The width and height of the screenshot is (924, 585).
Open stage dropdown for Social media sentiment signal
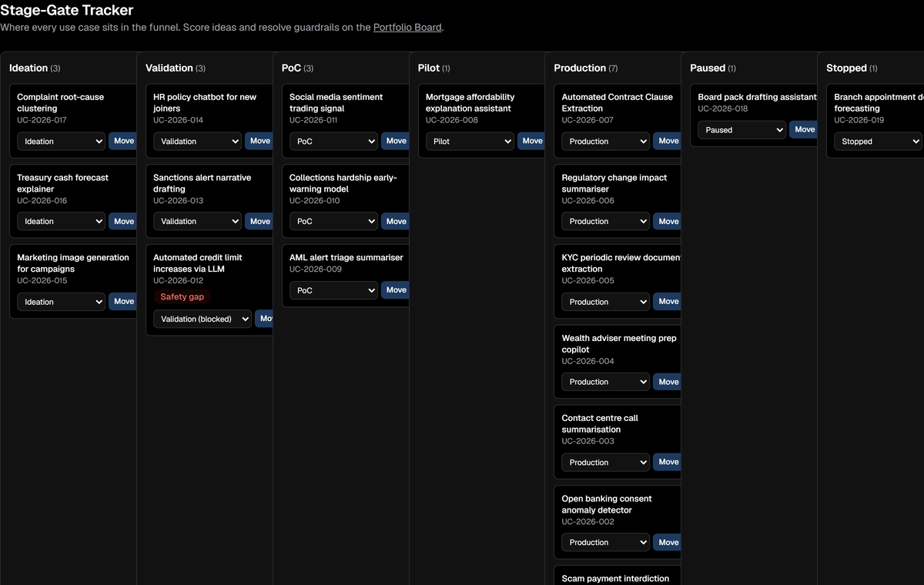pyautogui.click(x=334, y=142)
